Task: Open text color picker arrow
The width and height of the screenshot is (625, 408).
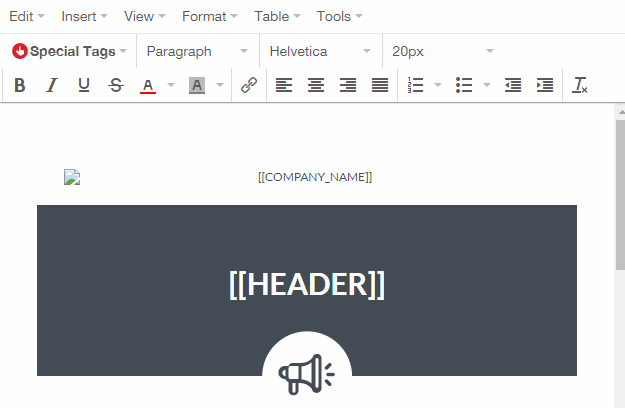Action: (171, 85)
